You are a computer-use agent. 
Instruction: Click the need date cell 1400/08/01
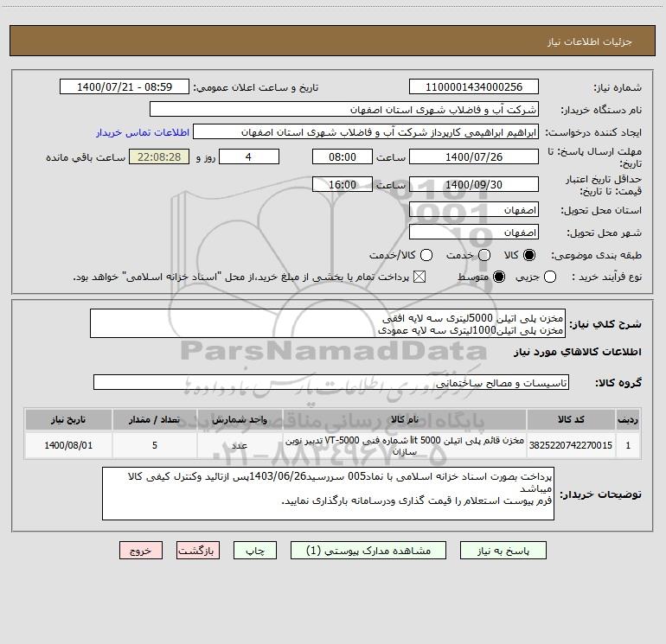(x=68, y=445)
